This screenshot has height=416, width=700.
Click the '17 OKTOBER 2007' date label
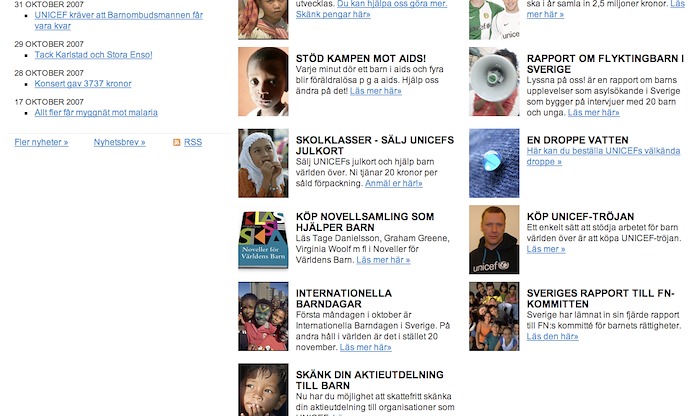(49, 102)
